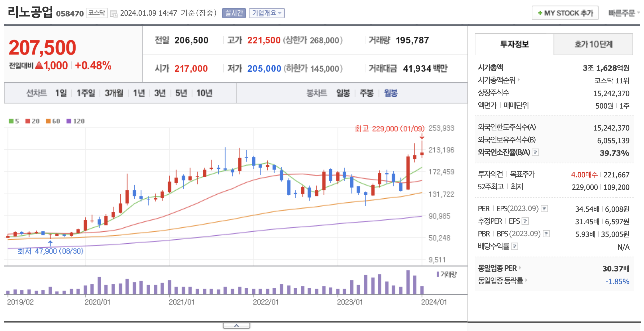The width and height of the screenshot is (644, 331).
Task: Click the calendar icon beside the date
Action: (114, 14)
